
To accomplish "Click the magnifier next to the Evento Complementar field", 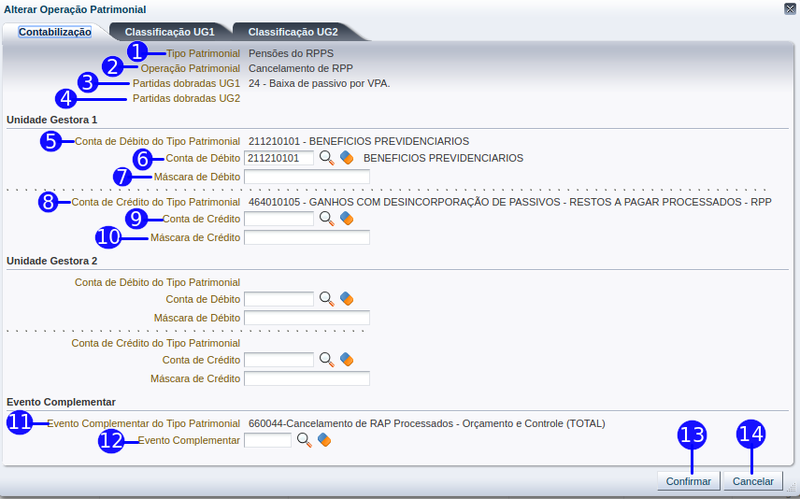I will (304, 440).
